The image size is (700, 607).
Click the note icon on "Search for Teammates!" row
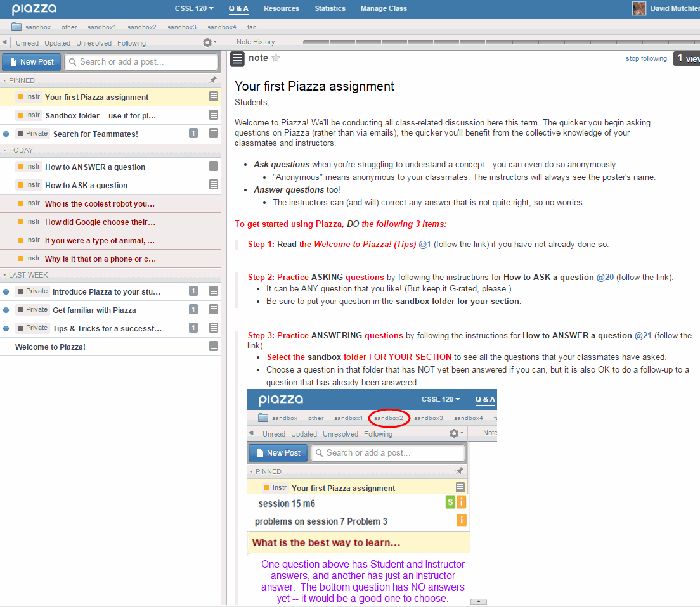[214, 133]
